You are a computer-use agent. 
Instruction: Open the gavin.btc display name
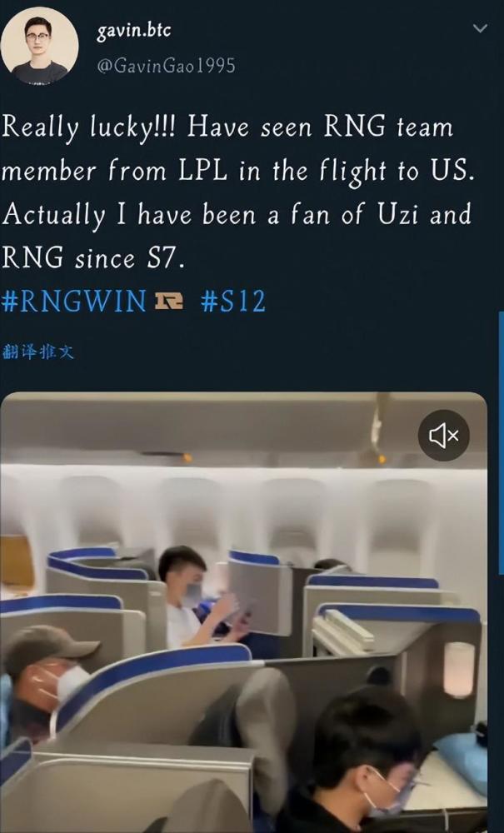click(134, 31)
